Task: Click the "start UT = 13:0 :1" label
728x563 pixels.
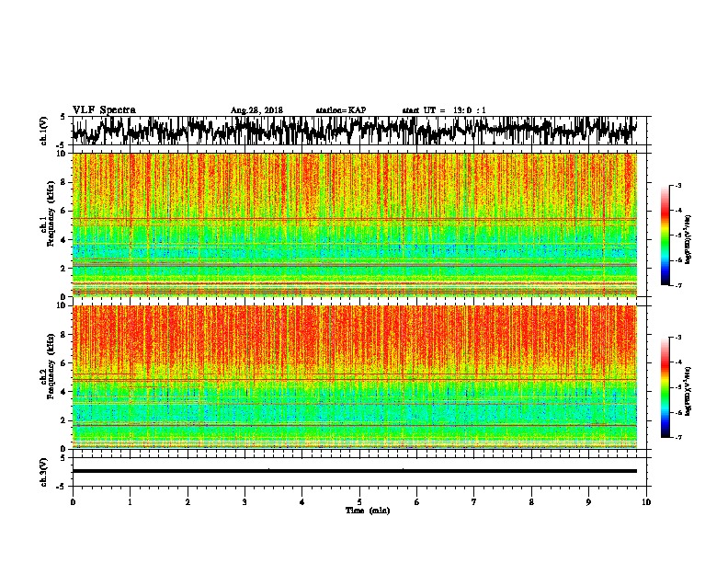Action: click(444, 110)
